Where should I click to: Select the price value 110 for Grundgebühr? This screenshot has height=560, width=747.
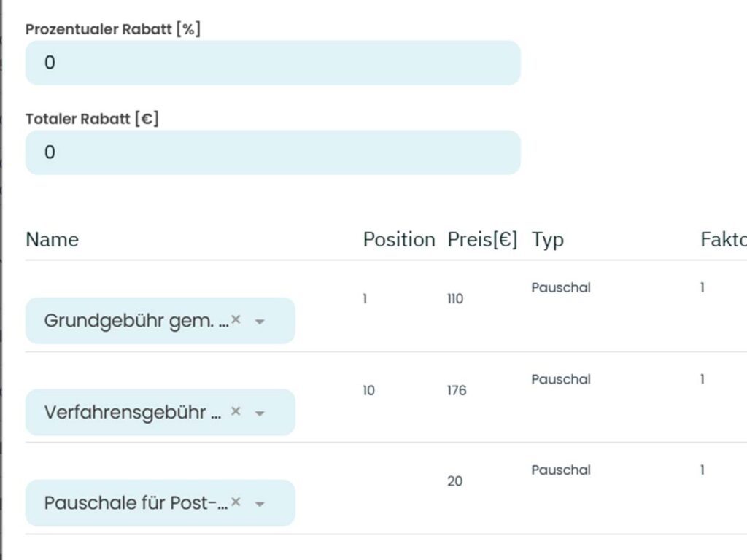click(x=455, y=299)
